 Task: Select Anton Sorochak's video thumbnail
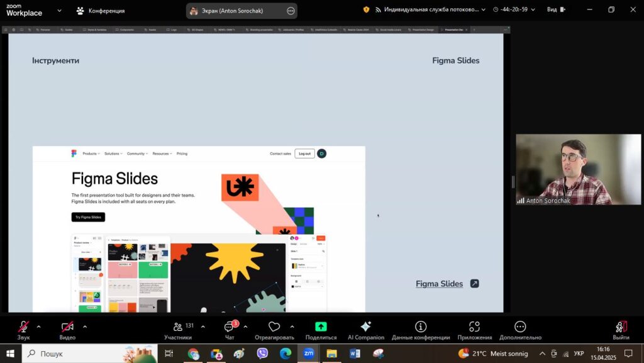point(579,169)
